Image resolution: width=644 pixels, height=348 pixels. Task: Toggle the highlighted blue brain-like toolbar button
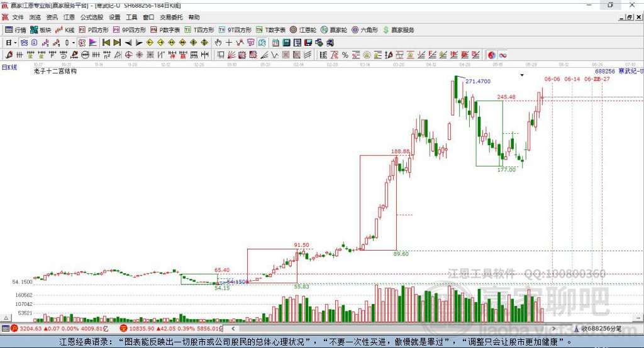[262, 43]
